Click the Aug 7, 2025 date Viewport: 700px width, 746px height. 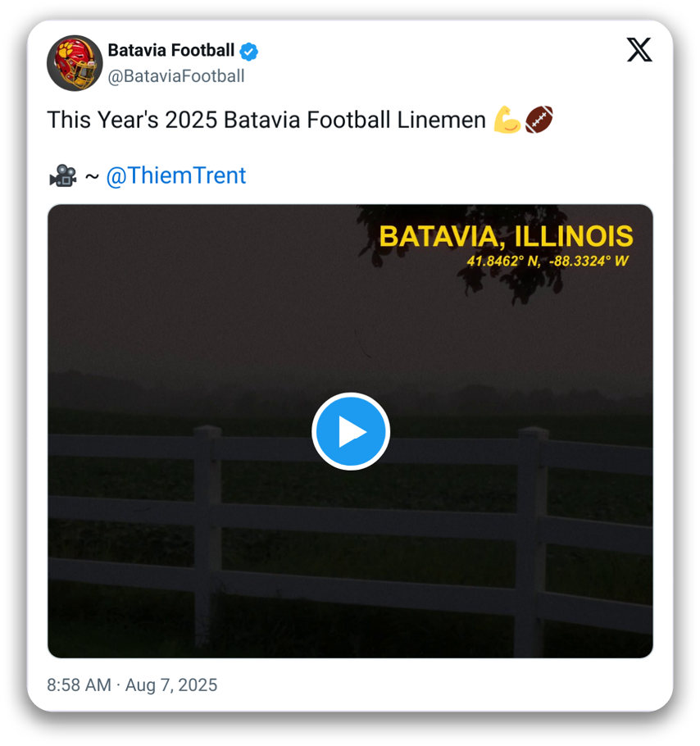coord(171,685)
